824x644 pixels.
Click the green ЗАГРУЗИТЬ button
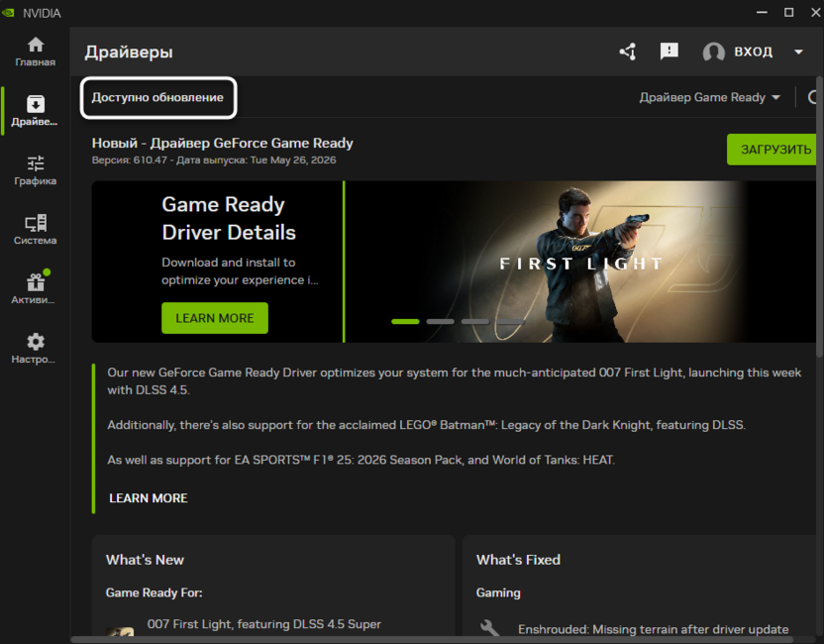(772, 150)
